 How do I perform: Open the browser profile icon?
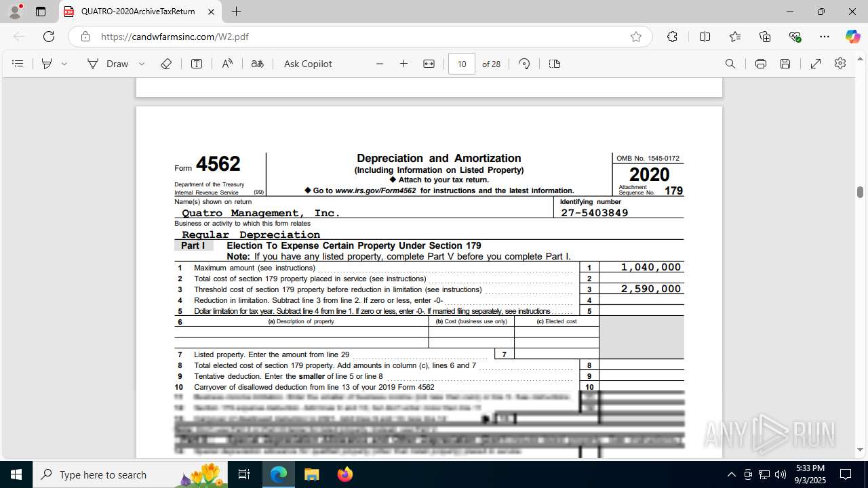pyautogui.click(x=15, y=12)
